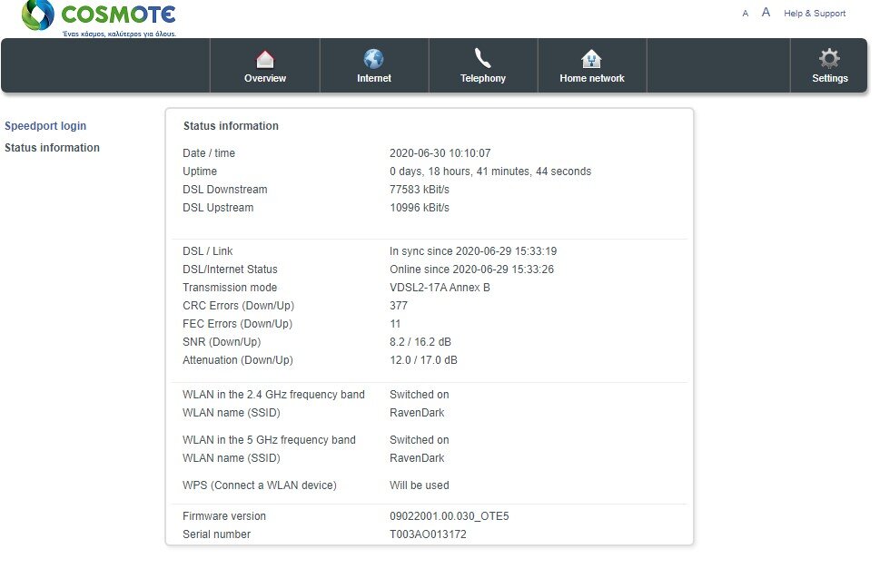Screen dimensions: 880x588
Task: Click the 'DSL Upstream' label
Action: click(x=218, y=208)
